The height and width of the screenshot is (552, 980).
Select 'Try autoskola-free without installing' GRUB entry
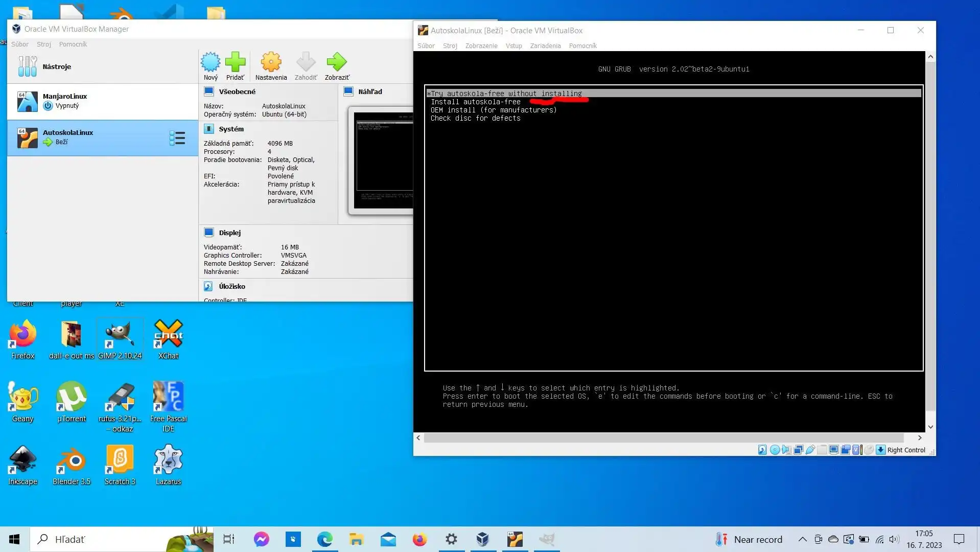coord(673,94)
